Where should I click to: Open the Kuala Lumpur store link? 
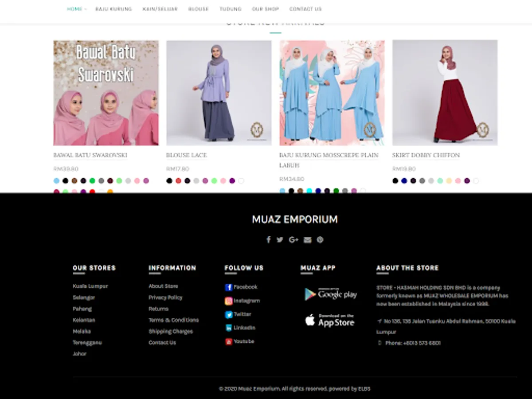[90, 286]
